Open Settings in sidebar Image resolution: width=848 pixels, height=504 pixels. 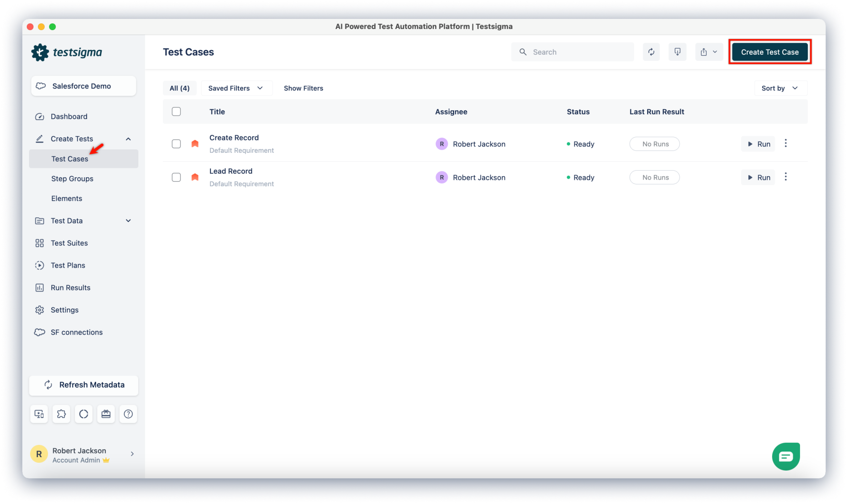click(x=65, y=310)
